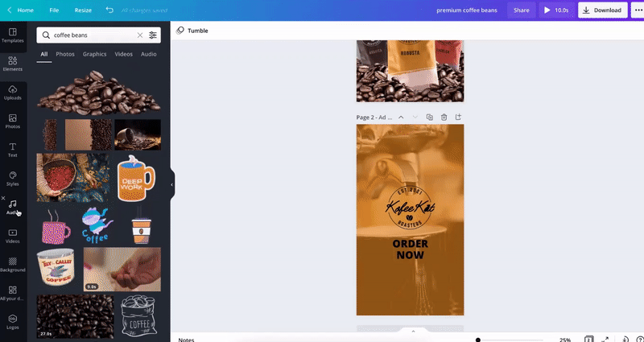The height and width of the screenshot is (342, 644).
Task: Open search filter options icon
Action: (153, 35)
